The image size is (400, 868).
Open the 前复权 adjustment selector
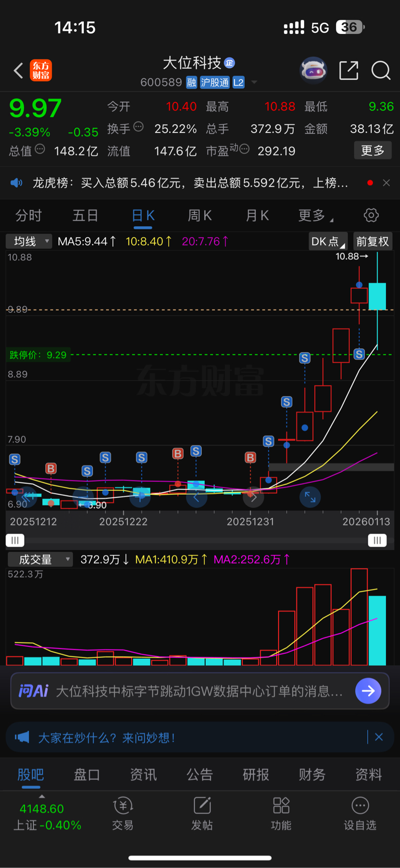(x=372, y=241)
